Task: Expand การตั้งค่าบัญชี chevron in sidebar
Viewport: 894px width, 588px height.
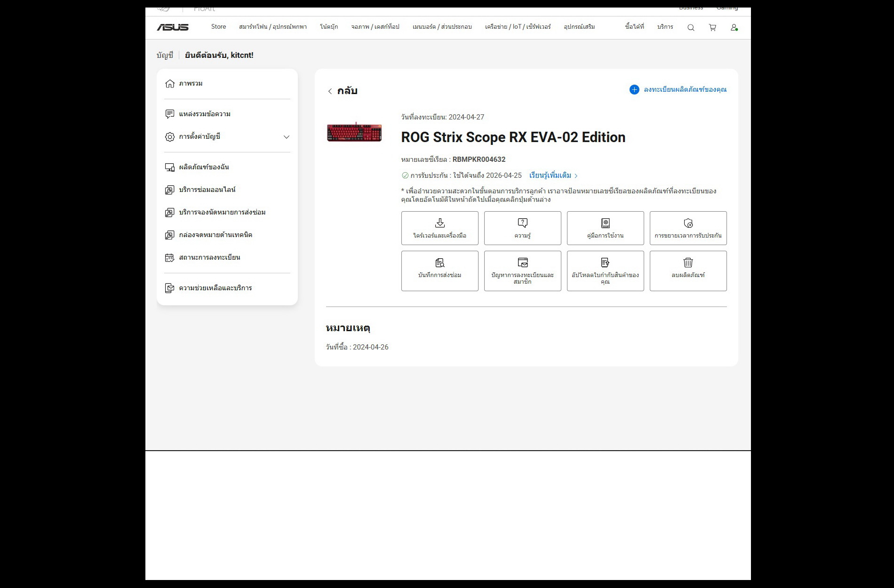Action: 286,137
